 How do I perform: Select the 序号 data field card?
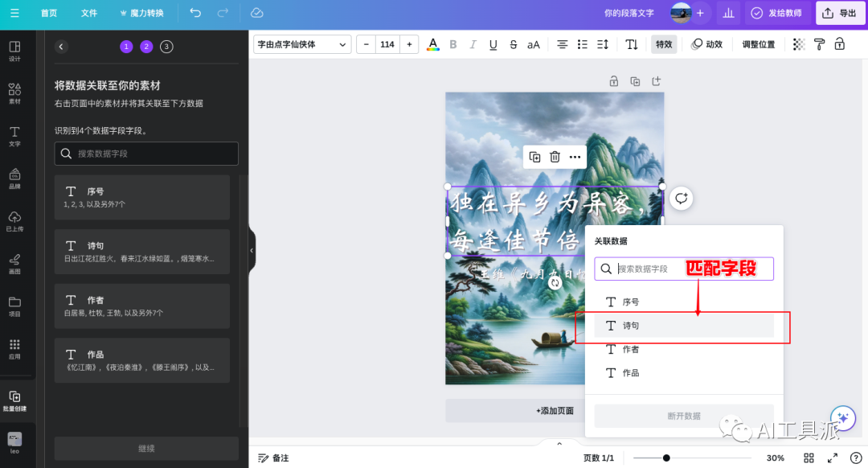click(142, 197)
